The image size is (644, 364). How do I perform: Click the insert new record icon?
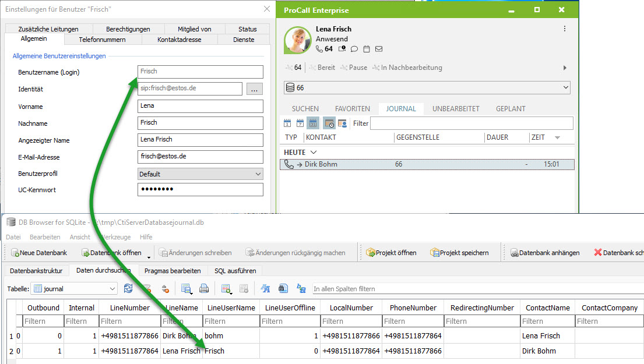coord(226,288)
